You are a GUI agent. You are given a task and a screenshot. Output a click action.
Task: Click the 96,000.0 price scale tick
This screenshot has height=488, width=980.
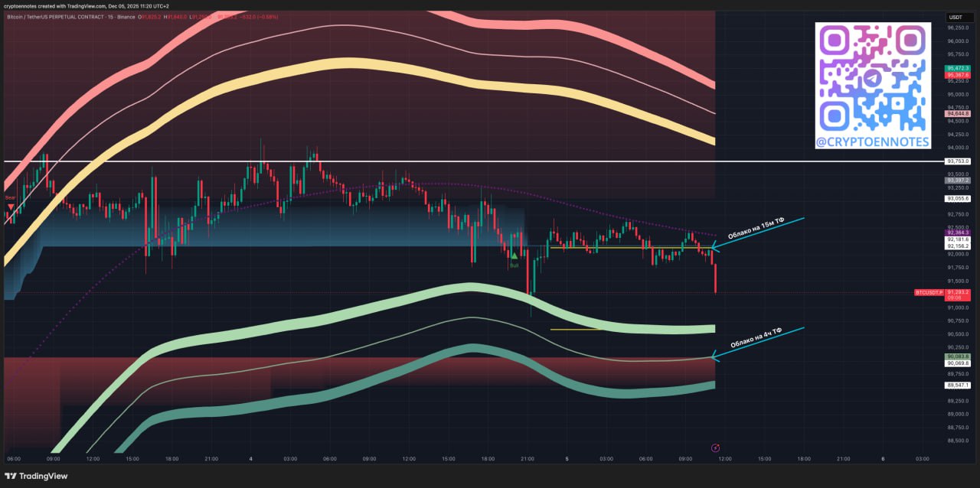(958, 41)
